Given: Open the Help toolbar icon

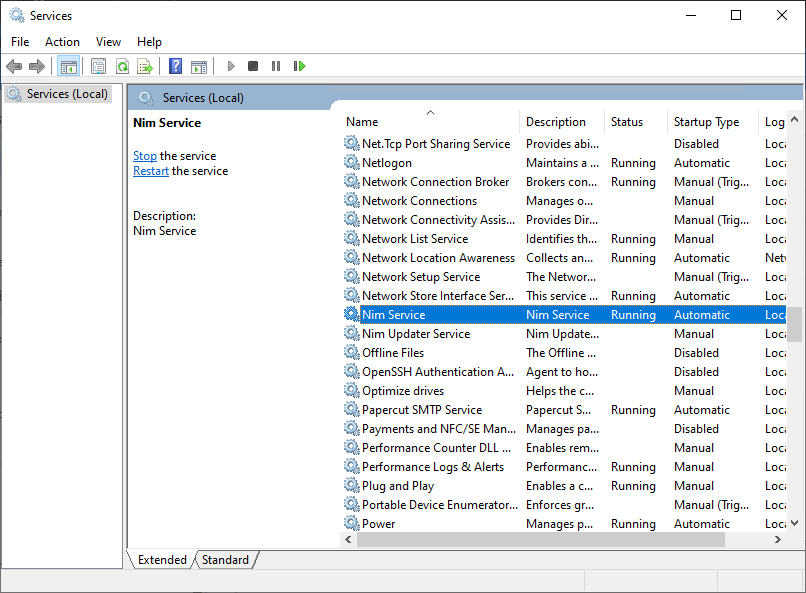Looking at the screenshot, I should point(175,66).
